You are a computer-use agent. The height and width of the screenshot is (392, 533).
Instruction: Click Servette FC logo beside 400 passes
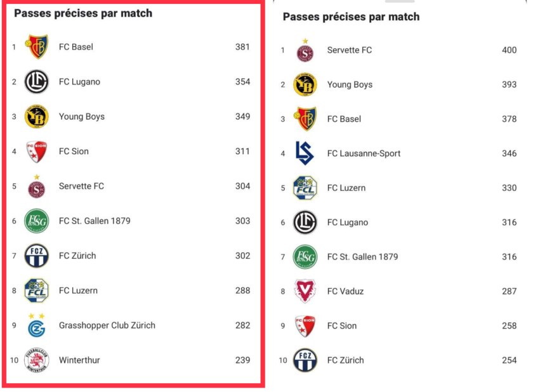click(x=305, y=51)
